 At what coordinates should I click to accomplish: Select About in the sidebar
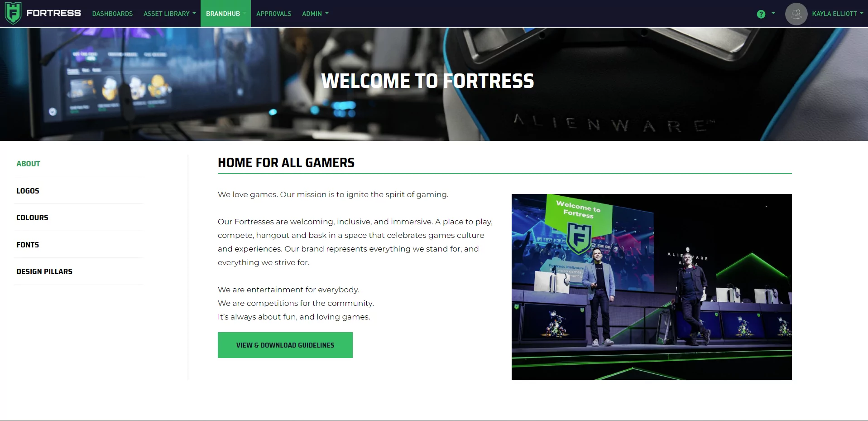(x=28, y=164)
